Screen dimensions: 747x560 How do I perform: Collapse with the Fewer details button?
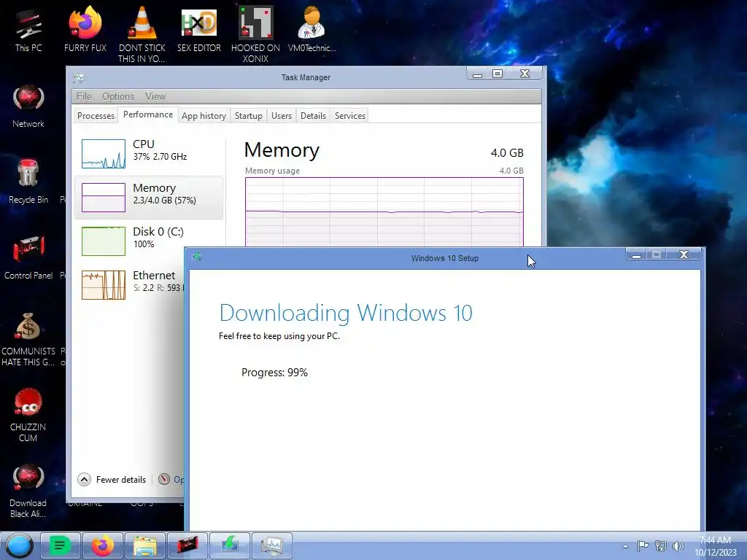tap(112, 480)
